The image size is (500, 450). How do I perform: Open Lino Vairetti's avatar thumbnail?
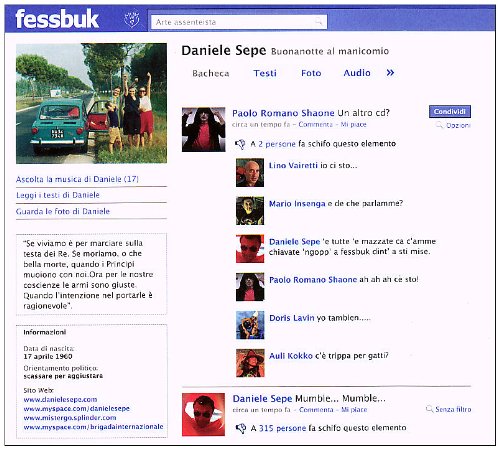pos(250,172)
